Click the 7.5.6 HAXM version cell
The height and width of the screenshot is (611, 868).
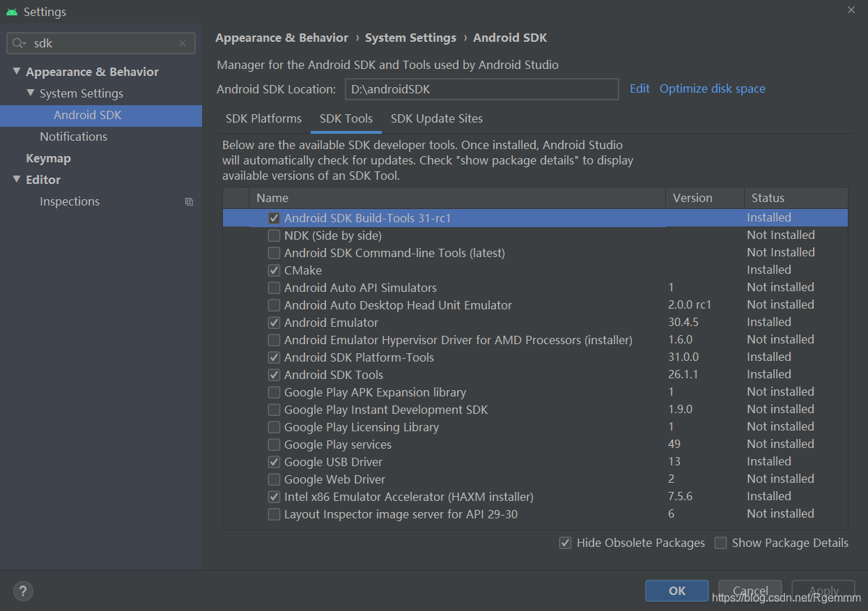tap(681, 497)
